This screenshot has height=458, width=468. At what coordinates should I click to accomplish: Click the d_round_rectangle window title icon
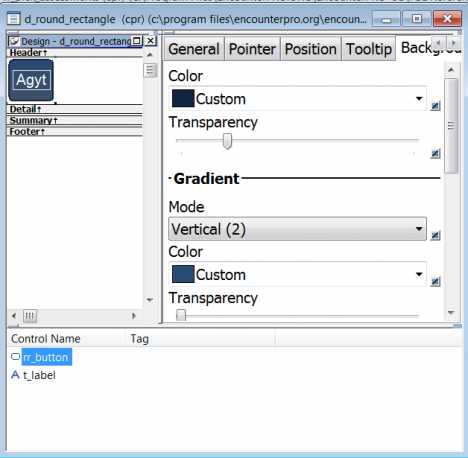tap(13, 19)
